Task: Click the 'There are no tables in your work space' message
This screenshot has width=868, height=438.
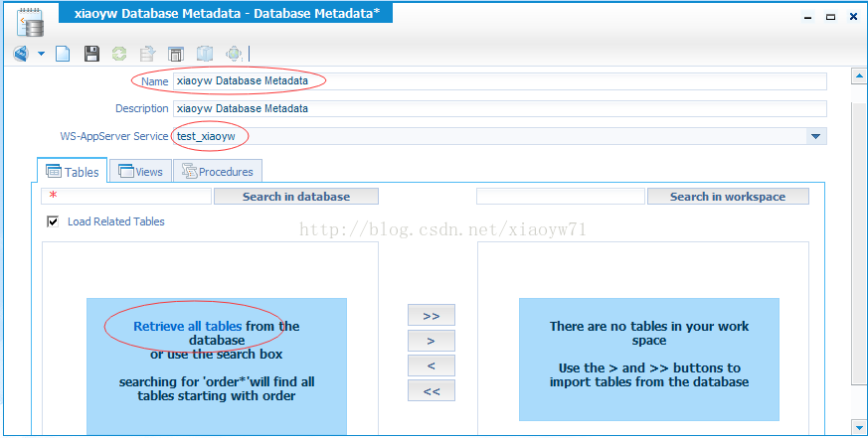Action: coord(649,334)
